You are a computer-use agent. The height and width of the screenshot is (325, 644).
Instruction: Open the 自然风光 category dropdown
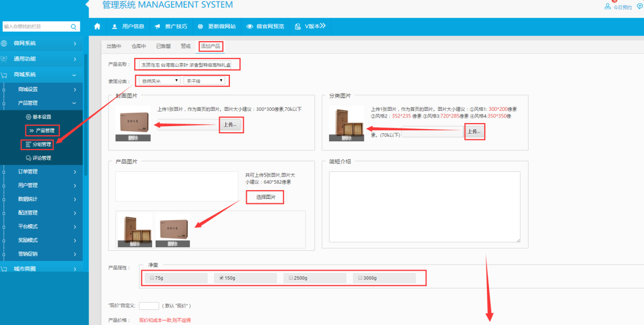[x=160, y=81]
